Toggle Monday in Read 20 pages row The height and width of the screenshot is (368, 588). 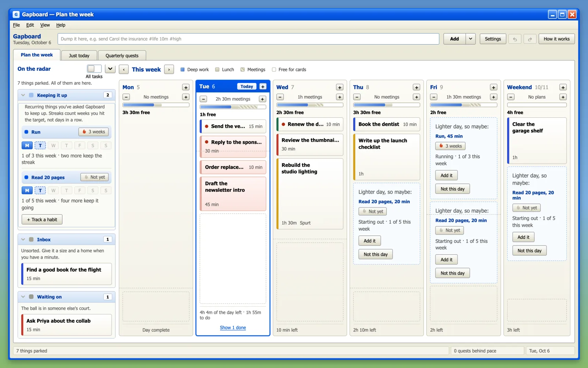[27, 190]
